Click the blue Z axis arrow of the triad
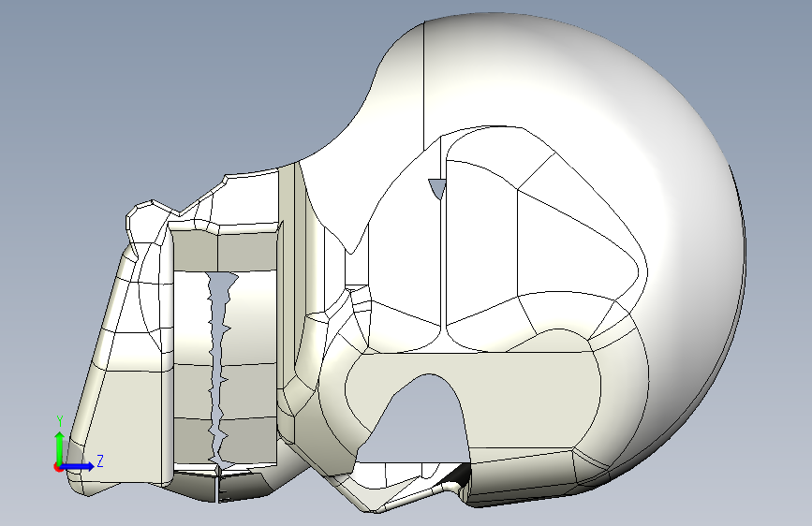The width and height of the screenshot is (812, 526). pyautogui.click(x=79, y=466)
